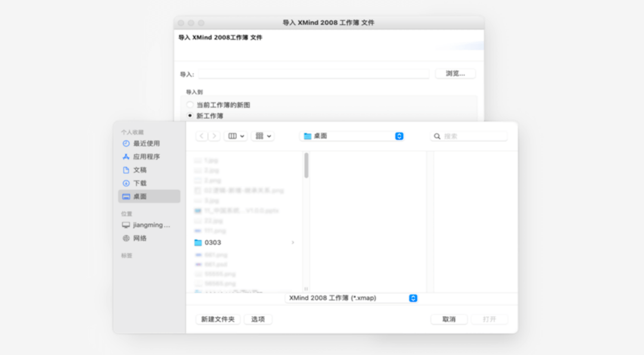Image resolution: width=644 pixels, height=355 pixels.
Task: Click the search (搜索) field
Action: click(x=469, y=136)
